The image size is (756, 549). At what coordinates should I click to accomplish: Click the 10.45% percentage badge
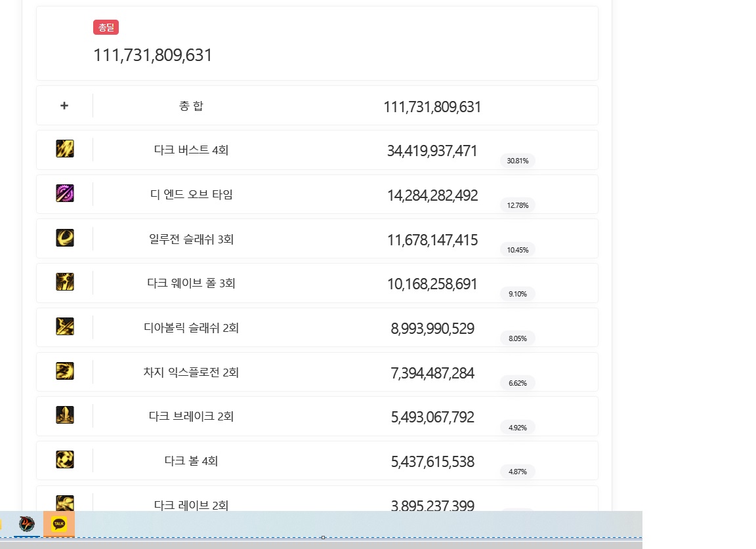point(517,250)
